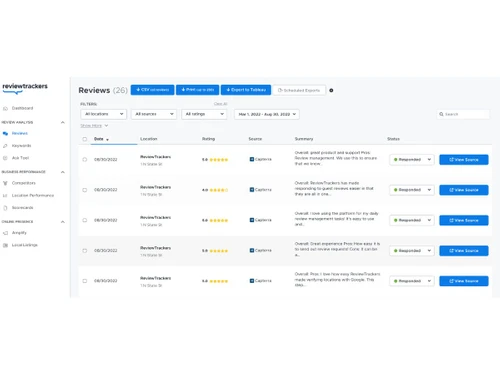Click the Capterra source icon for the 'great product and support' review
The width and height of the screenshot is (500, 375).
coord(252,159)
